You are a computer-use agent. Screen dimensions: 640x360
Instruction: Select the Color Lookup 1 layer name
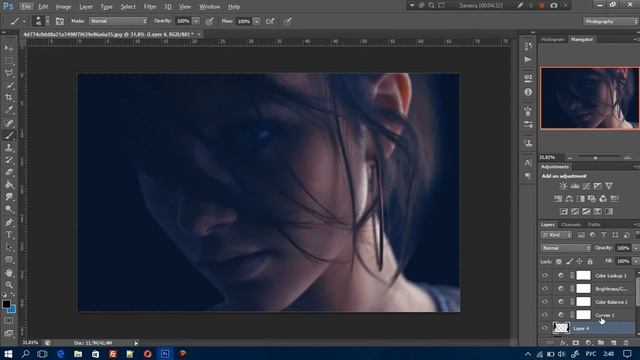pos(611,276)
